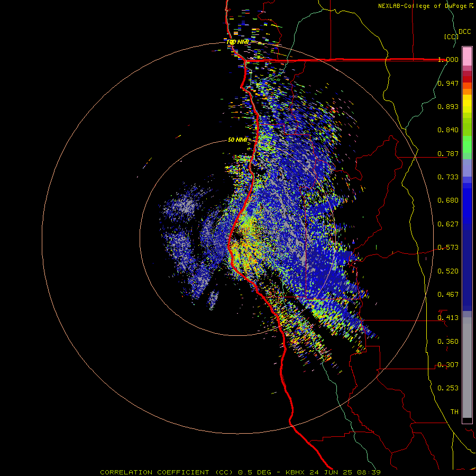Image resolution: width=476 pixels, height=476 pixels.
Task: Pick the orange segment of the color bar
Action: click(467, 91)
